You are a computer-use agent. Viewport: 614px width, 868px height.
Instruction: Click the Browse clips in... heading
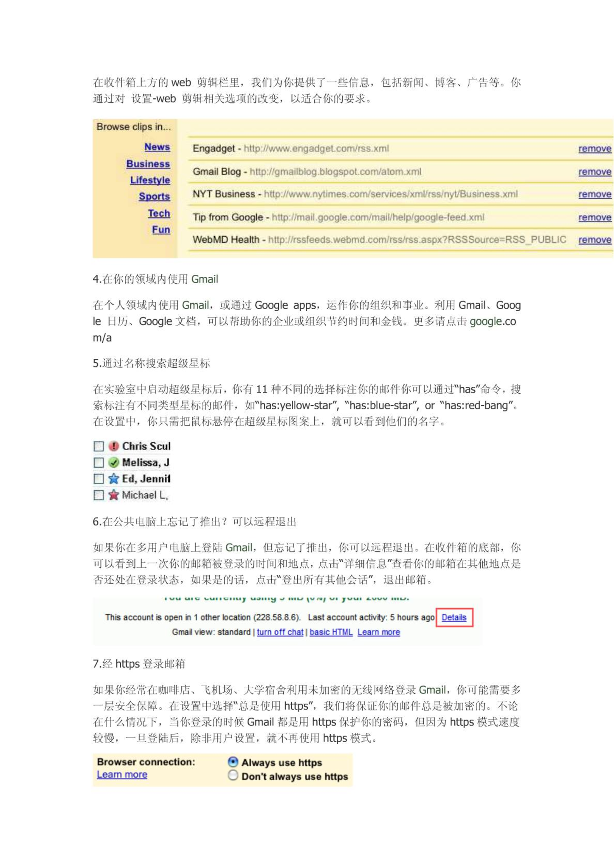[x=134, y=127]
